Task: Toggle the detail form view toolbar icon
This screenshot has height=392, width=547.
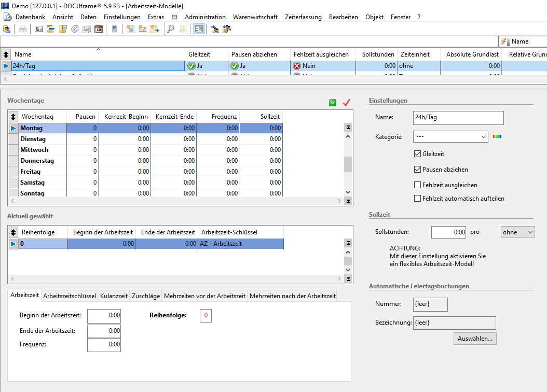Action: (199, 29)
